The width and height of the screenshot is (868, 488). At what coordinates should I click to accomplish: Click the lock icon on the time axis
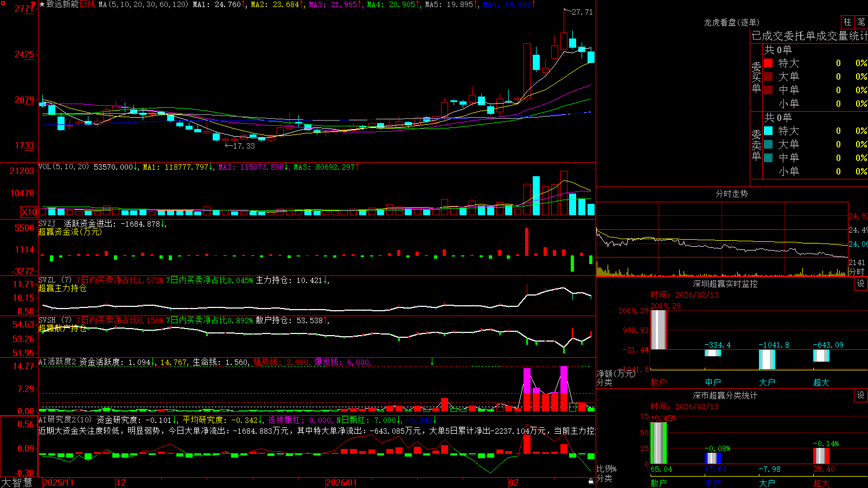(x=591, y=481)
